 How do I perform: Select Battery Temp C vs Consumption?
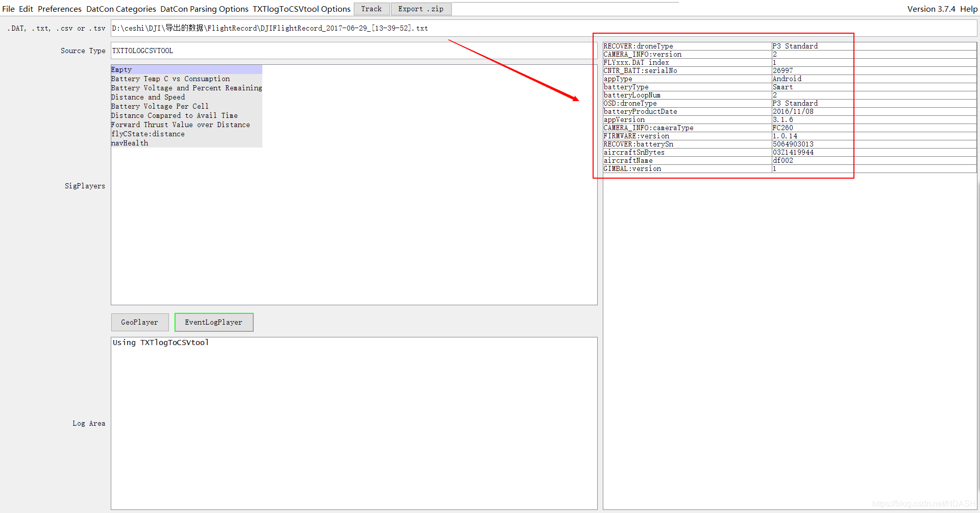click(x=186, y=79)
